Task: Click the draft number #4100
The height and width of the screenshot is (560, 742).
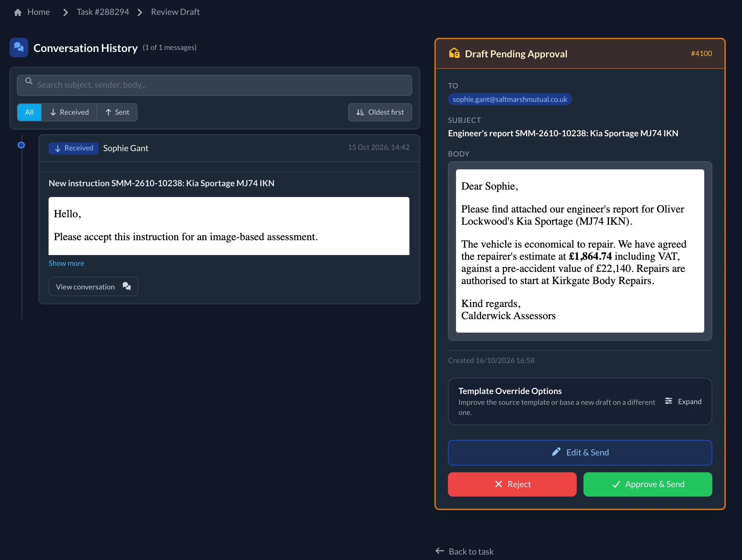Action: coord(701,53)
